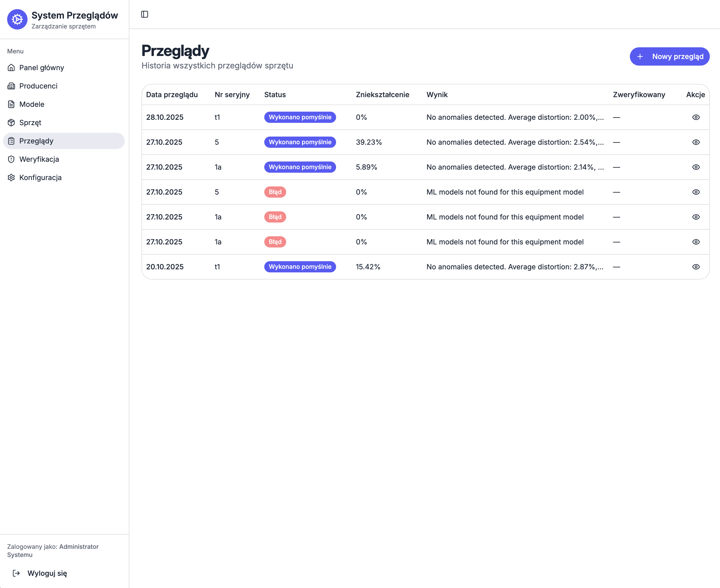Image resolution: width=720 pixels, height=588 pixels.
Task: Toggle the sidebar collapse icon
Action: click(144, 14)
